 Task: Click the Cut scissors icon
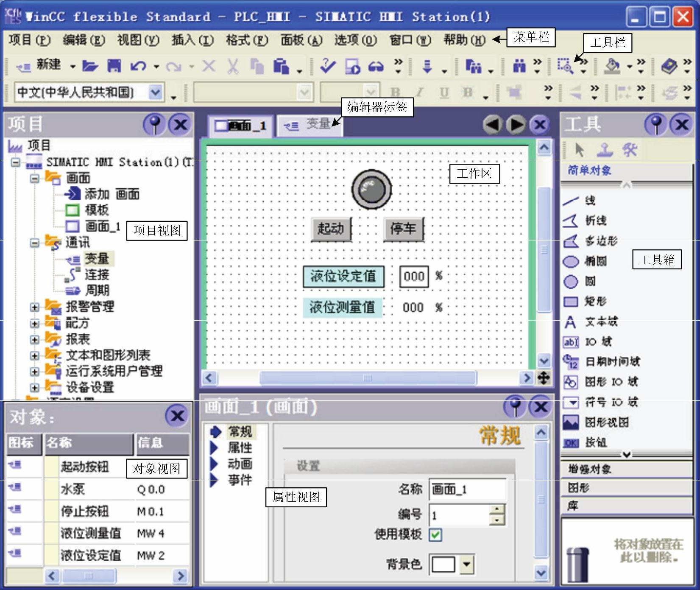[x=233, y=66]
